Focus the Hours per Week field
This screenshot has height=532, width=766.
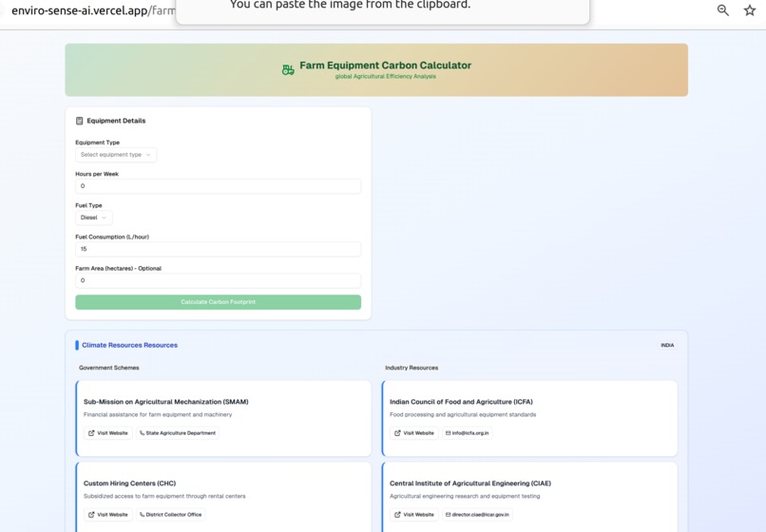click(x=218, y=186)
